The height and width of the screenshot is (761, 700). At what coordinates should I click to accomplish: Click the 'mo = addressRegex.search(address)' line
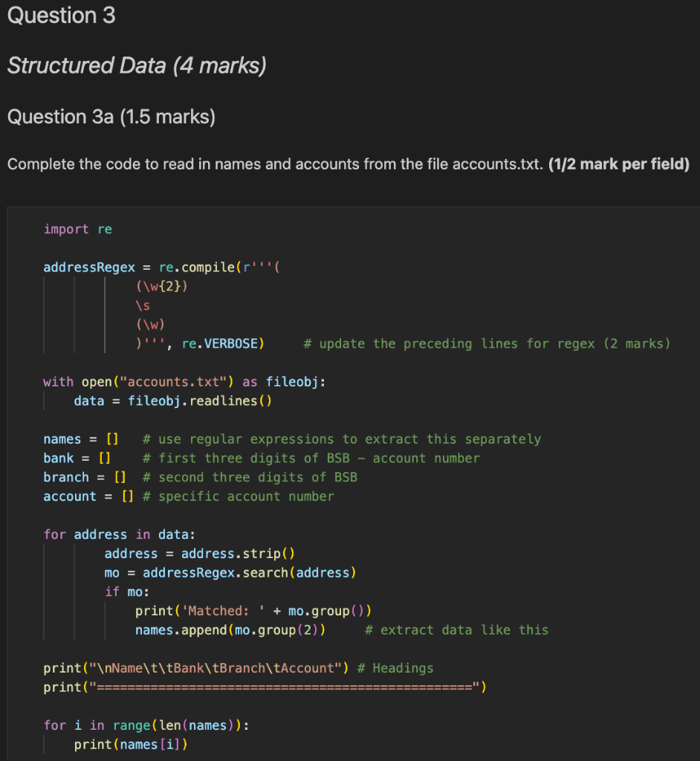click(x=230, y=573)
